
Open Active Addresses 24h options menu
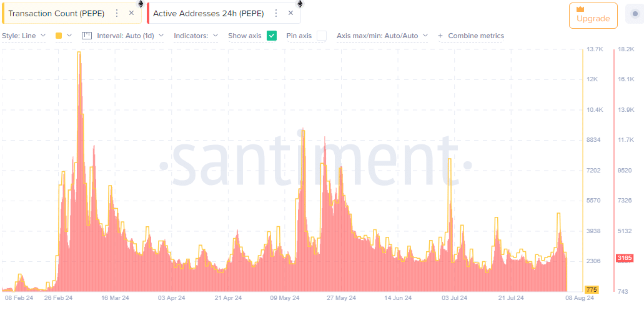point(276,13)
